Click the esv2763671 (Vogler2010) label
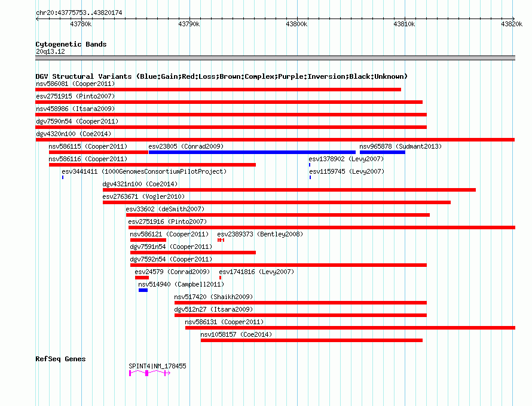Screen dimensions: 532x406 coord(143,196)
